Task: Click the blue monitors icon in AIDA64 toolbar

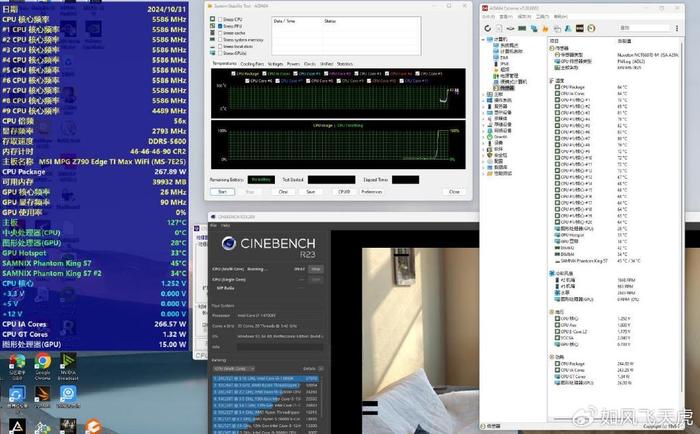Action: (533, 28)
